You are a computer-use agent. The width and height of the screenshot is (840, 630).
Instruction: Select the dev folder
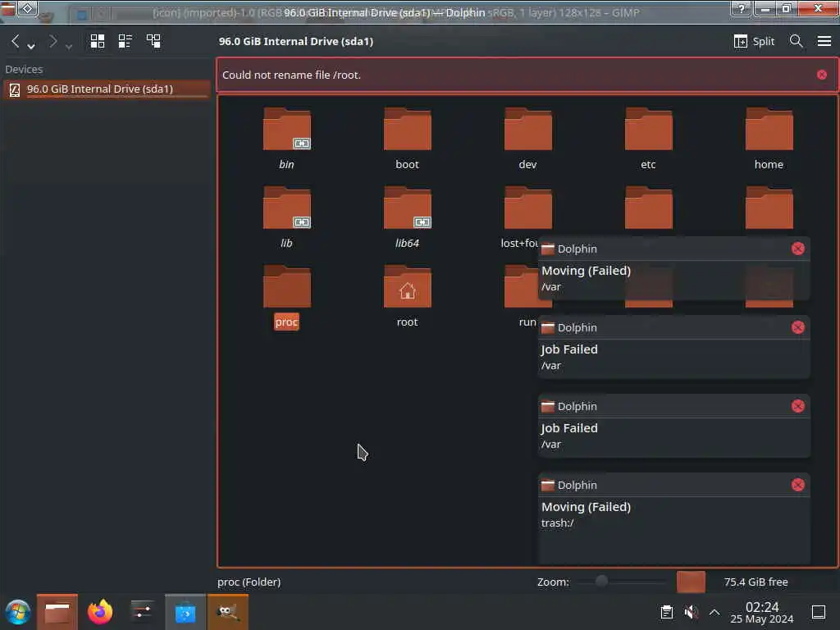(527, 139)
